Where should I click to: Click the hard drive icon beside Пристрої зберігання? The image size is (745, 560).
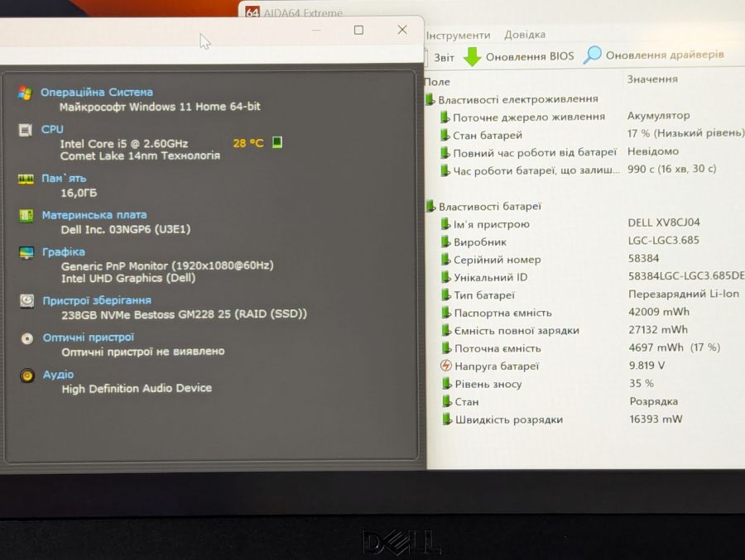[x=27, y=300]
